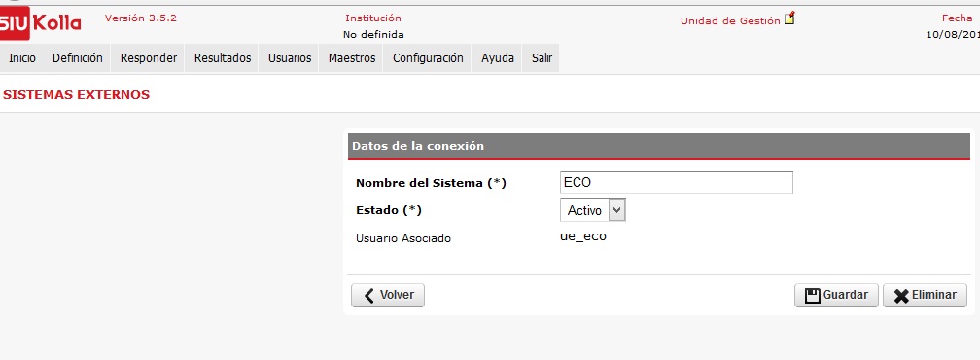Open the Estado dropdown arrow
Image resolution: width=980 pixels, height=360 pixels.
(616, 210)
